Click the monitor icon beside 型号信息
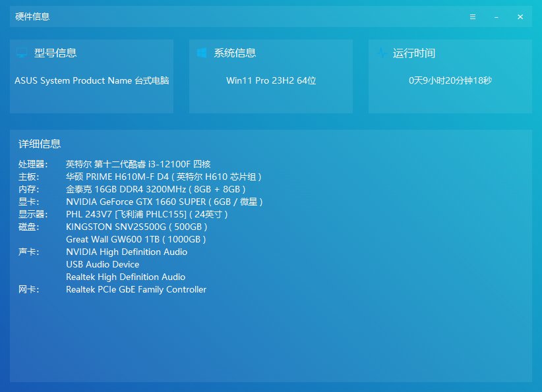The image size is (542, 392). [x=22, y=53]
